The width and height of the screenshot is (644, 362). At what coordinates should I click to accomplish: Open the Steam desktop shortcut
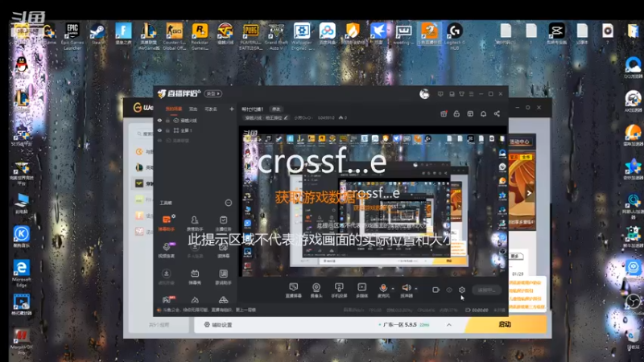97,34
